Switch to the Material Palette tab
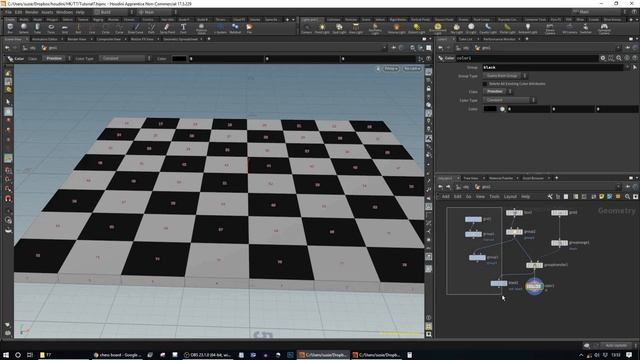 tap(501, 178)
